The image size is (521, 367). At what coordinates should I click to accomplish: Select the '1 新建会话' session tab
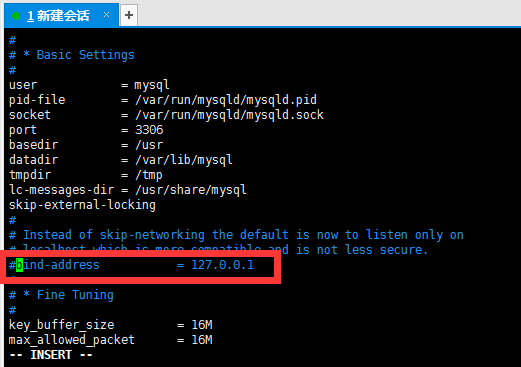[61, 15]
